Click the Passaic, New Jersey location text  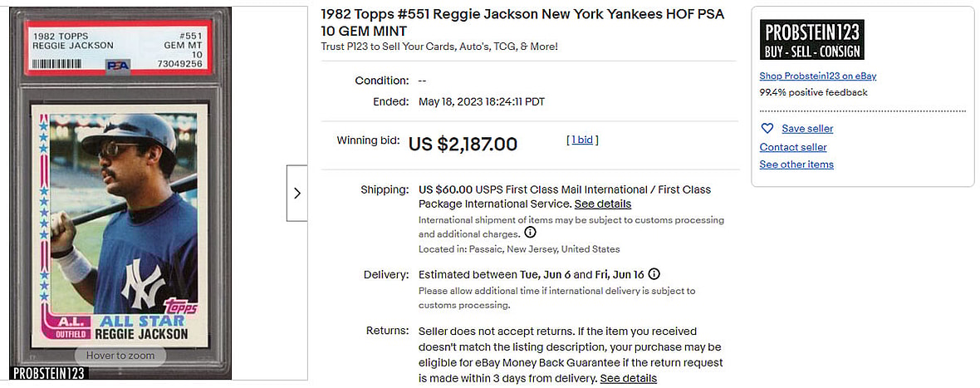pos(518,249)
